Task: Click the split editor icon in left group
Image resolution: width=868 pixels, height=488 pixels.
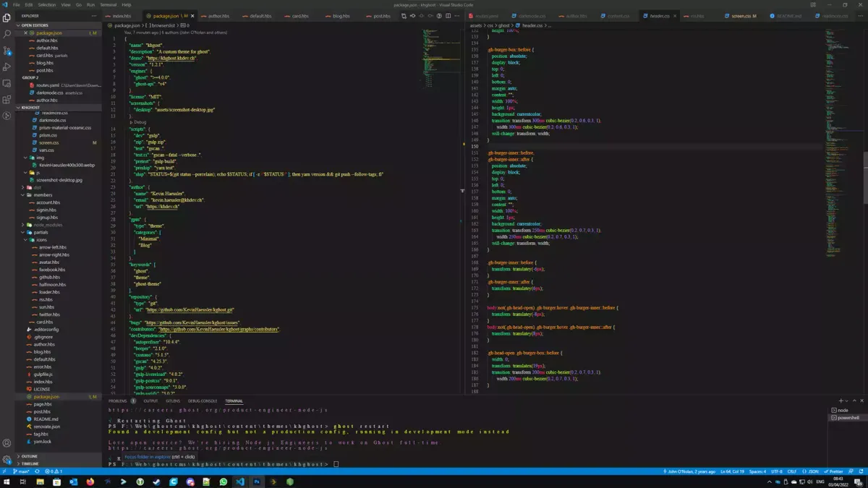Action: 448,16
